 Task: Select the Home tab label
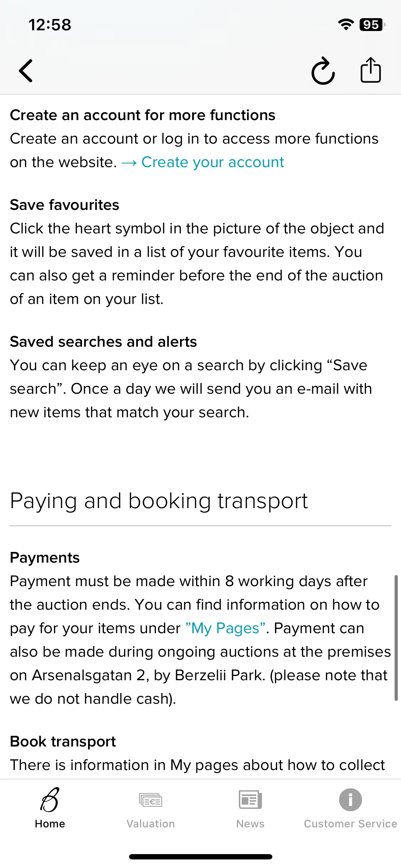point(50,823)
